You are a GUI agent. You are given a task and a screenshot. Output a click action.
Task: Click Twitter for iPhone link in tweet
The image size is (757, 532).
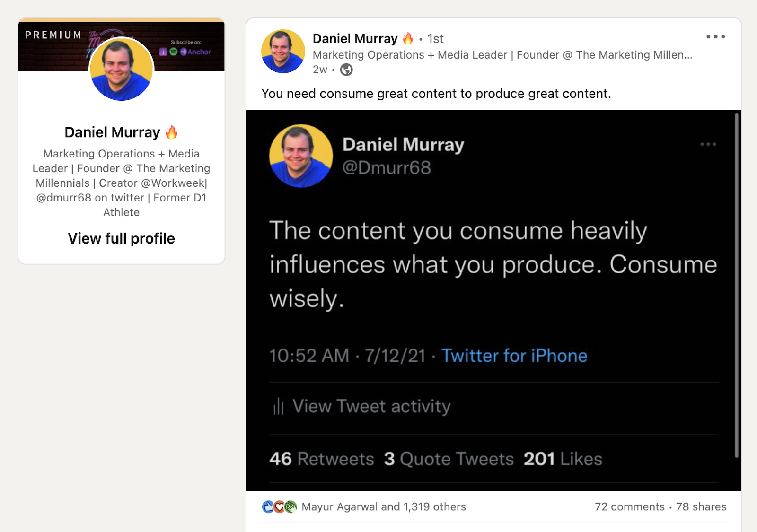514,356
